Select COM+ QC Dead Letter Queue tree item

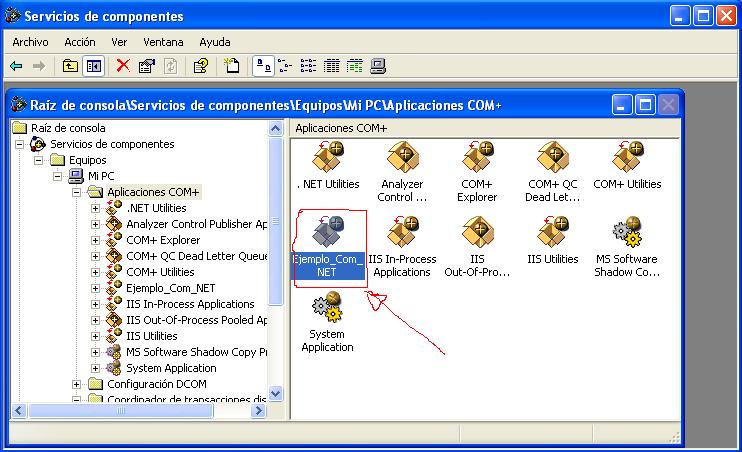point(196,256)
